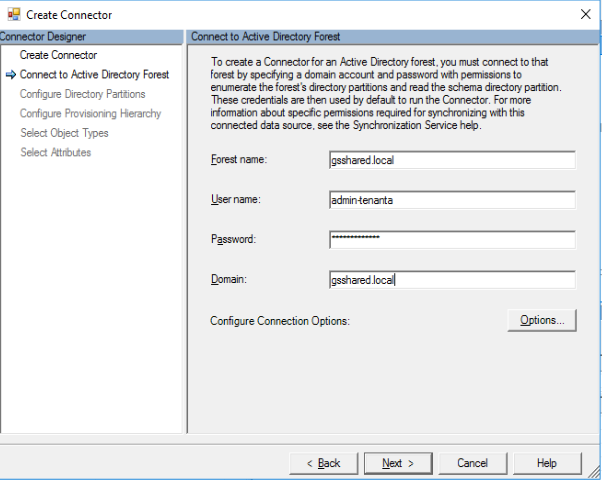
Task: Open Help for this wizard
Action: (546, 463)
